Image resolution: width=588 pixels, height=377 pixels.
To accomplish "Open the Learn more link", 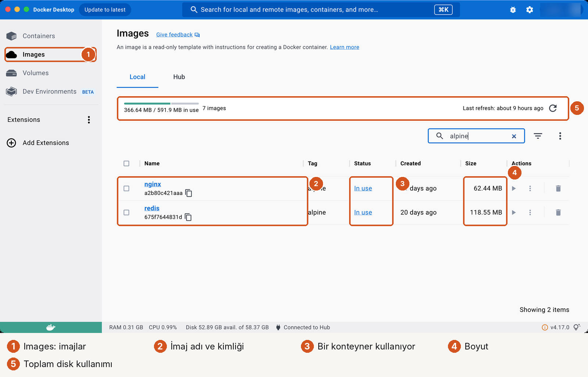I will 344,47.
